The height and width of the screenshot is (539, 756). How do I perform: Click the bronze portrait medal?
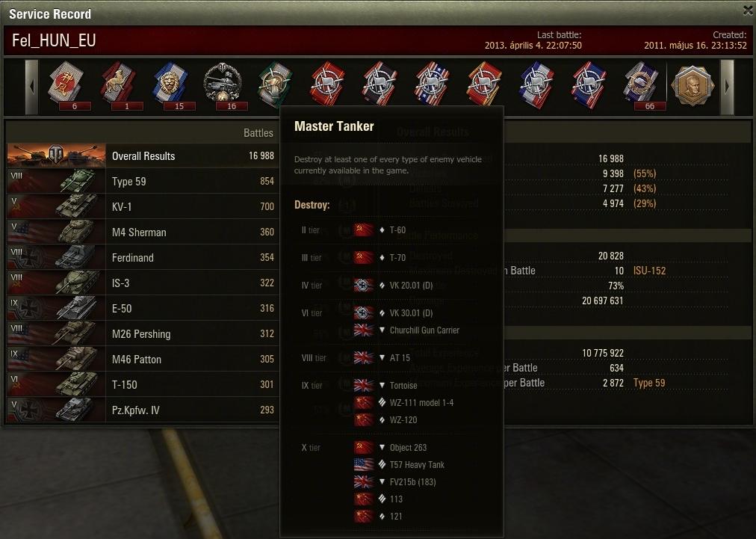coord(693,86)
